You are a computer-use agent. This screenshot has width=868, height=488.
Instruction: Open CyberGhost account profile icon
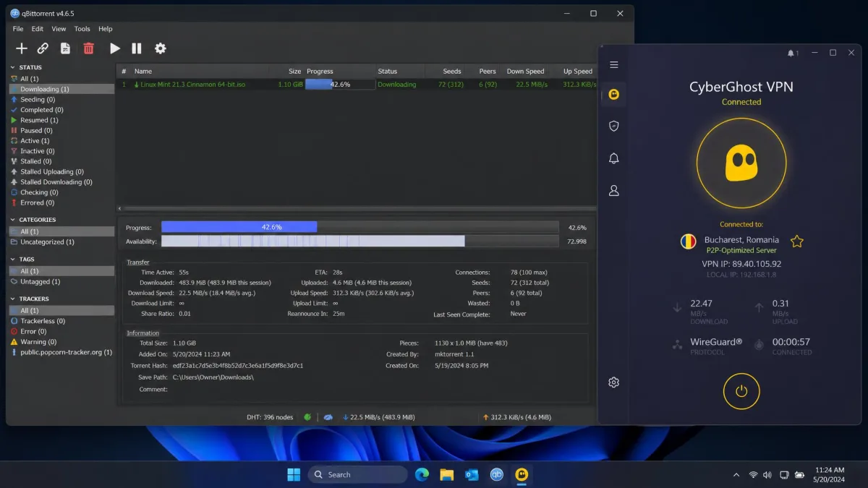613,191
